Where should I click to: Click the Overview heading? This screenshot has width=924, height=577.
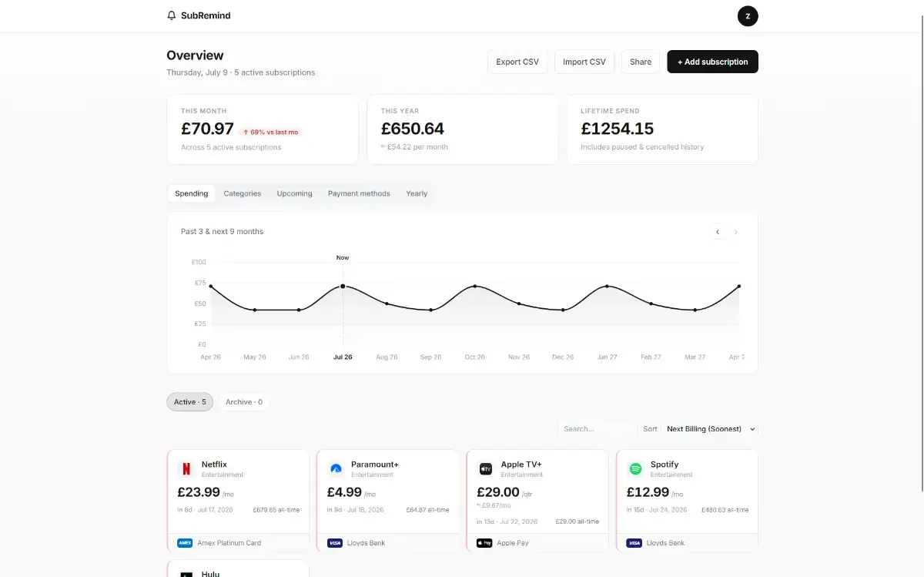pos(195,55)
